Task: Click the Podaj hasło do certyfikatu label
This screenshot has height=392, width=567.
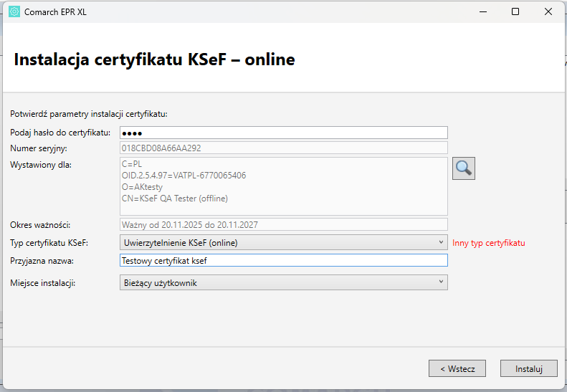Action: [x=60, y=133]
